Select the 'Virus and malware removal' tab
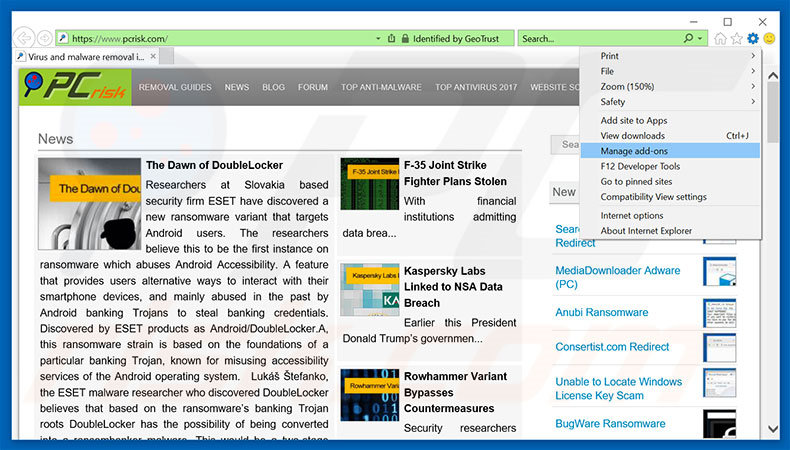The width and height of the screenshot is (790, 450). (x=86, y=56)
